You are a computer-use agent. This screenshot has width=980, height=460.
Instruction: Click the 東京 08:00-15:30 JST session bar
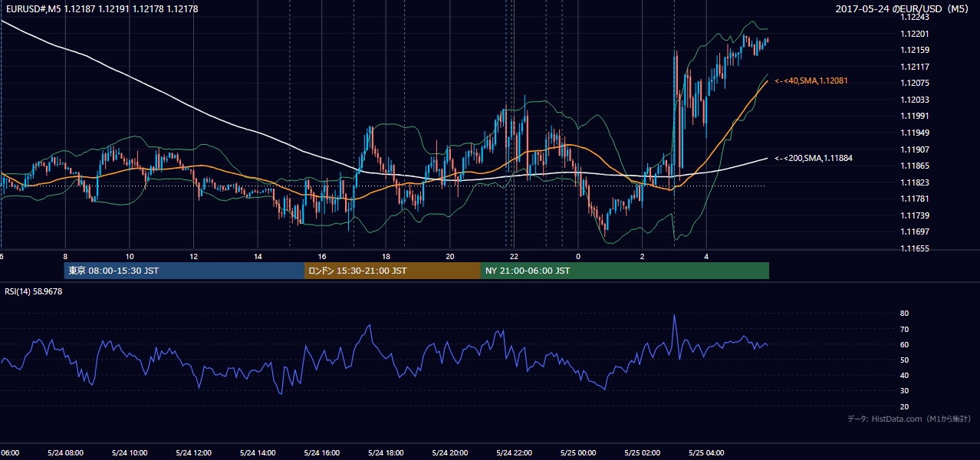[184, 271]
